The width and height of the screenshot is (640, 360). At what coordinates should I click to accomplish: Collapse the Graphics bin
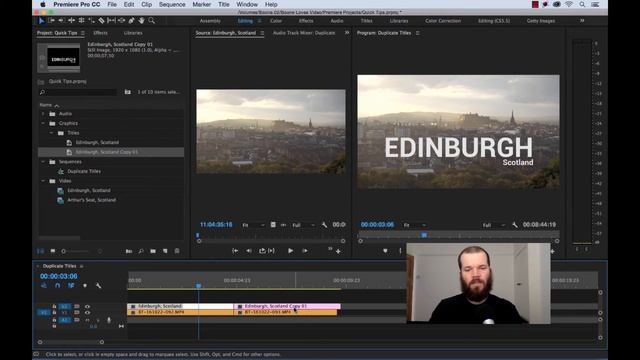tap(43, 123)
